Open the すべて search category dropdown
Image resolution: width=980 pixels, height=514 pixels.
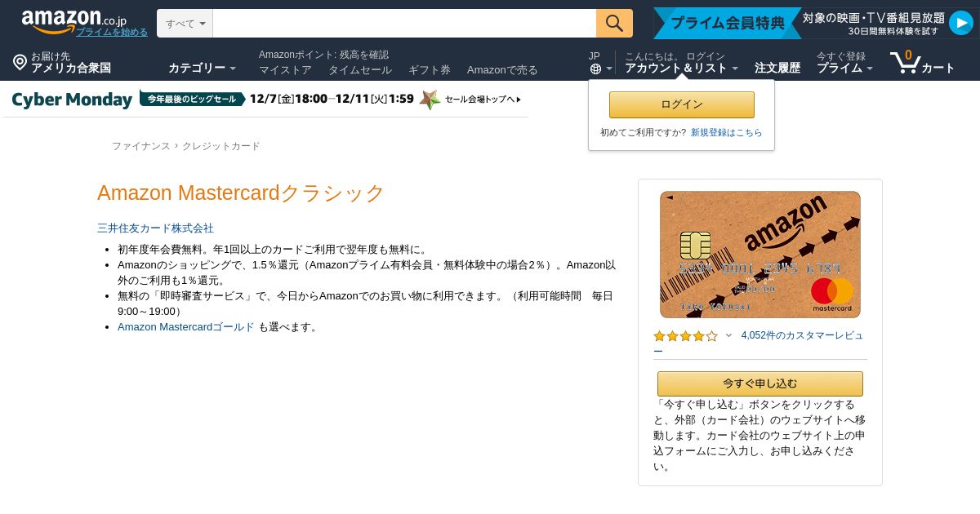point(185,24)
